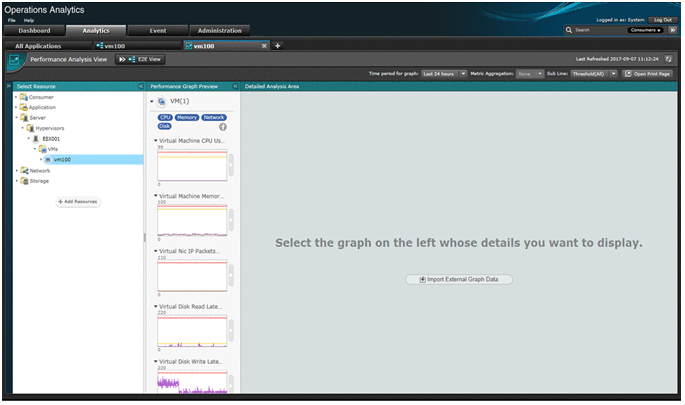Click the VMs folder icon
Image resolution: width=685 pixels, height=405 pixels.
[42, 149]
